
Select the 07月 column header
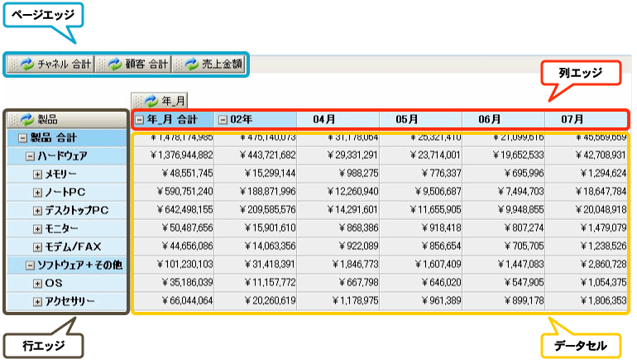coord(572,119)
